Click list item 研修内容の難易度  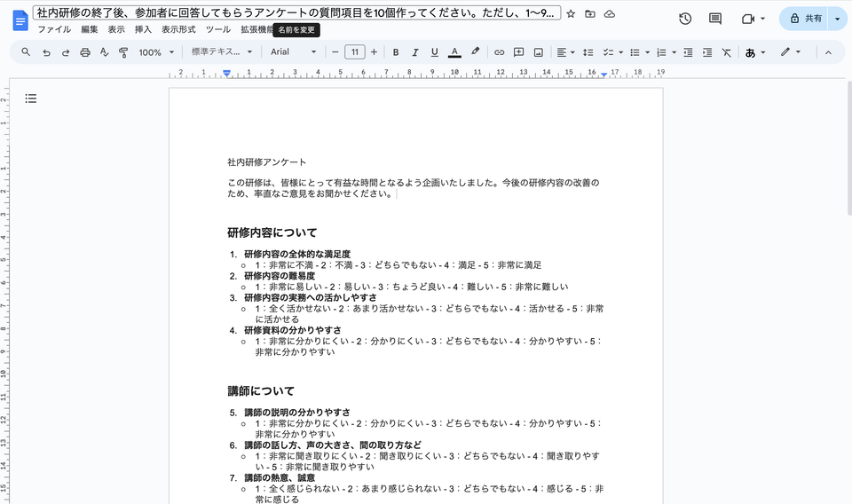tap(280, 276)
